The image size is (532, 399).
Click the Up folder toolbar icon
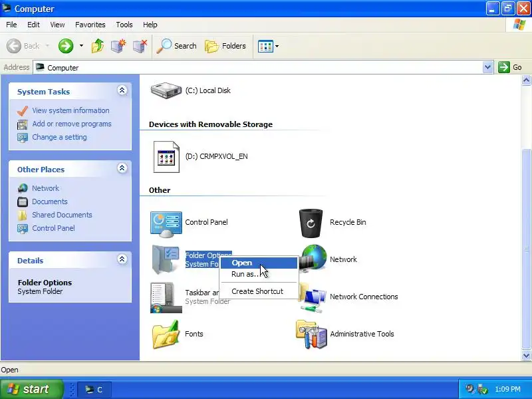(98, 46)
